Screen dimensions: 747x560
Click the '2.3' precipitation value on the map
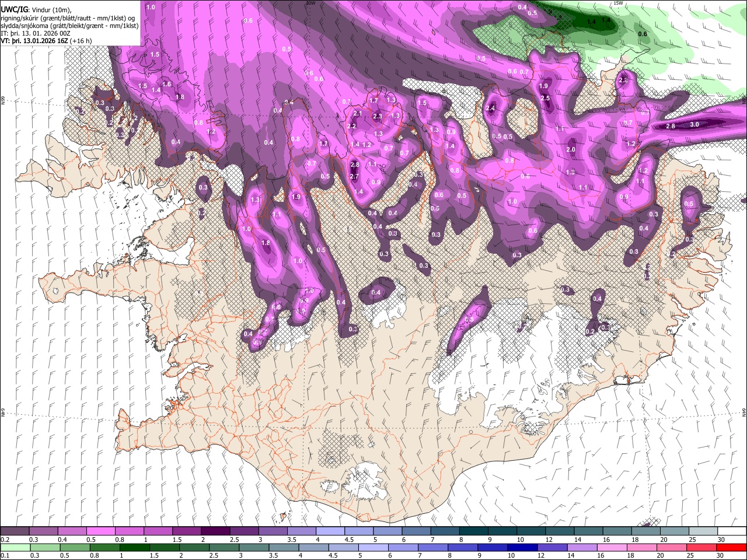pyautogui.click(x=378, y=116)
